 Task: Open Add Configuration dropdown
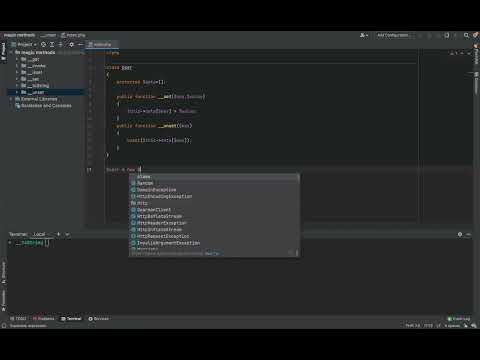tap(395, 35)
